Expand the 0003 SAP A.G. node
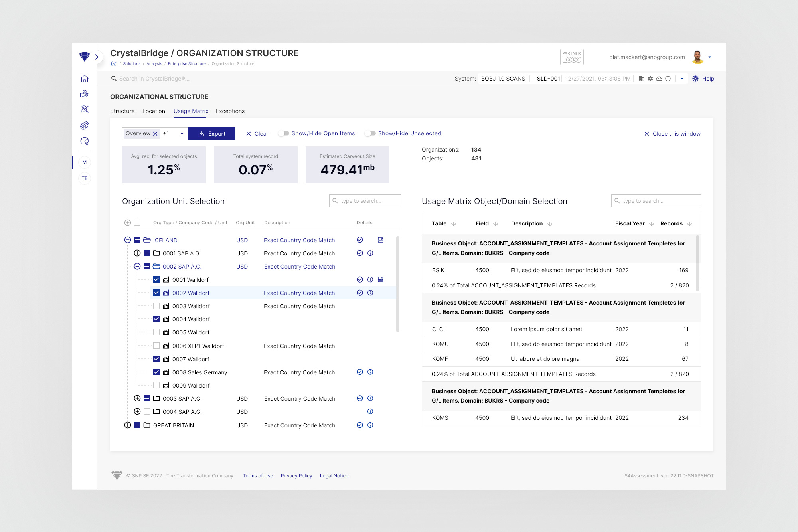798x532 pixels. point(137,398)
